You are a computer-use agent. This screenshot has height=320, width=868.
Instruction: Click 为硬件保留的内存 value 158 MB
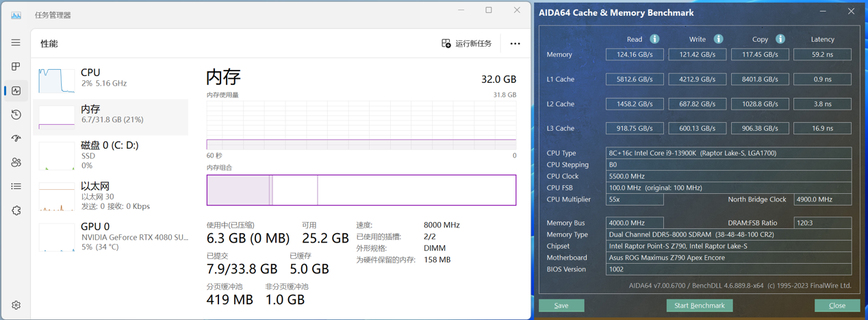437,260
